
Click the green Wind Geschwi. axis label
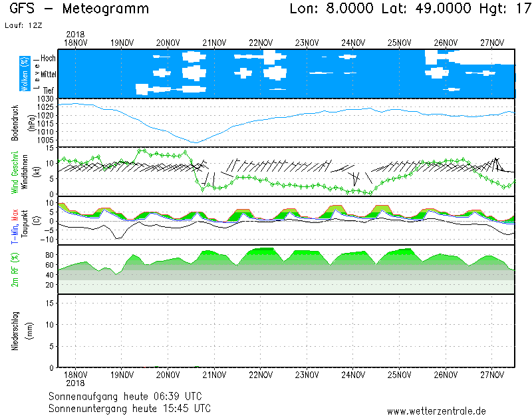(x=15, y=172)
